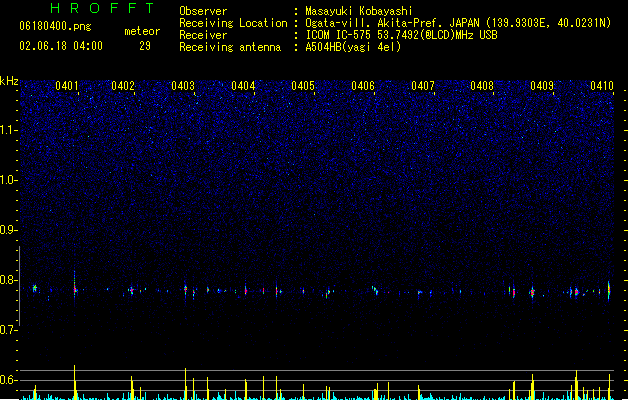This screenshot has width=629, height=400.
Task: Click the 0.6 frequency axis label
Action: tap(8, 380)
